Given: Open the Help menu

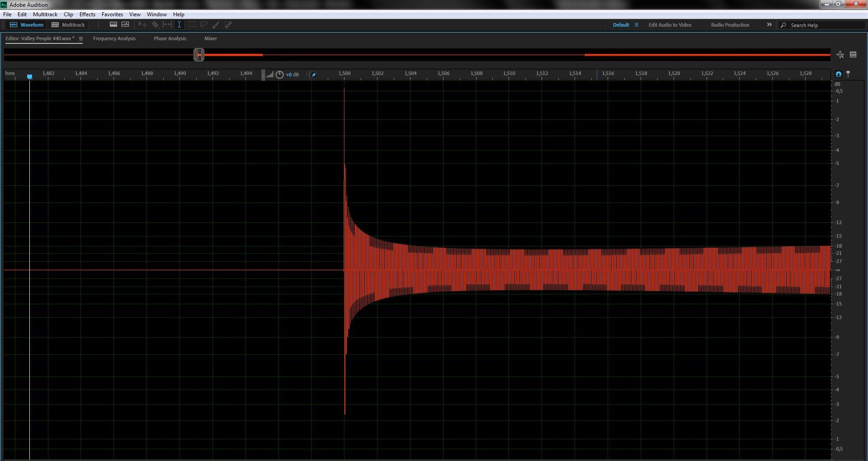Looking at the screenshot, I should (x=179, y=14).
